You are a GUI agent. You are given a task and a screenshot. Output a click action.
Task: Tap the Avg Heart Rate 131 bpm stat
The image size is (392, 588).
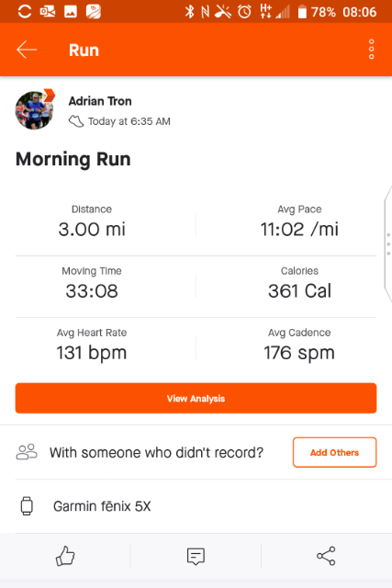(92, 345)
